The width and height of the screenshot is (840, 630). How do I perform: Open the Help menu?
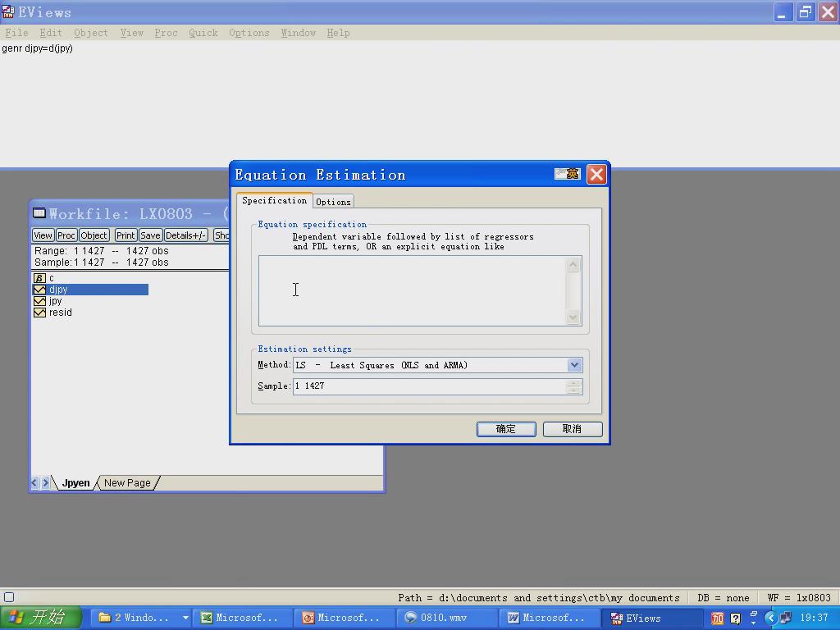point(338,33)
